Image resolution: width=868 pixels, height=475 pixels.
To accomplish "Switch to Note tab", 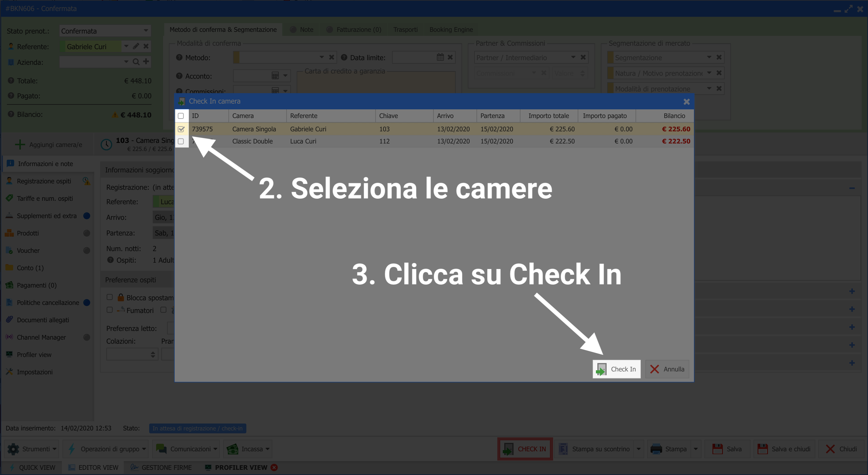I will [302, 29].
